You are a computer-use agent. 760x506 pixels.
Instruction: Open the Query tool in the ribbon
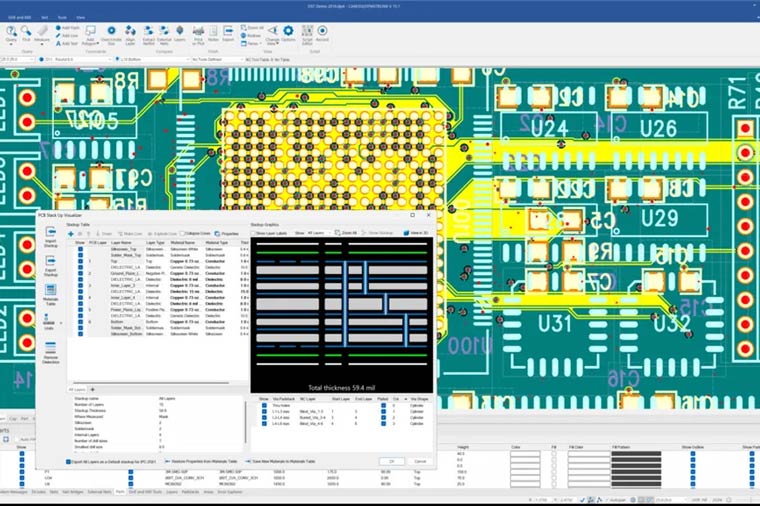11,34
